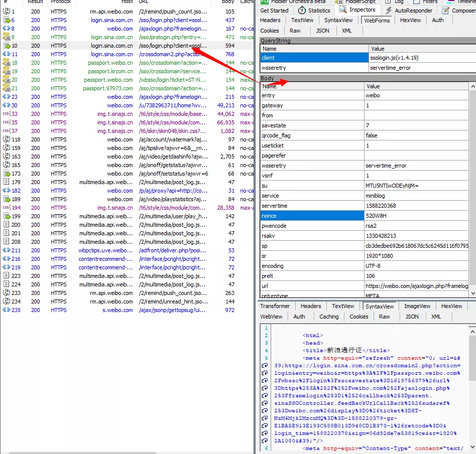Click the POST icon of session 199

point(6,216)
